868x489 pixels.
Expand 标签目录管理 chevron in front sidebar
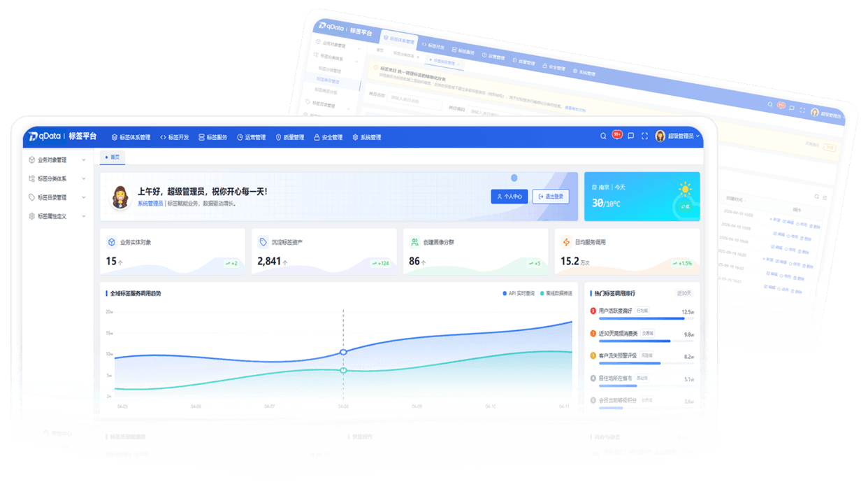(84, 198)
